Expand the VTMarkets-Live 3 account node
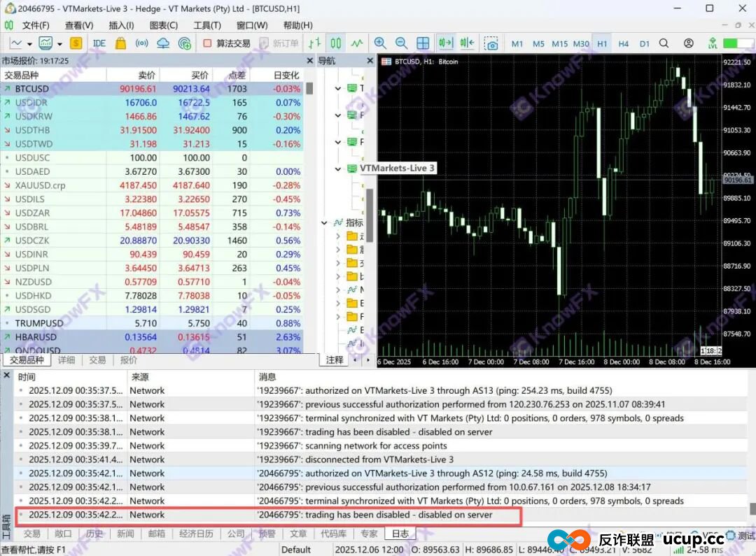The image size is (756, 556). click(337, 168)
